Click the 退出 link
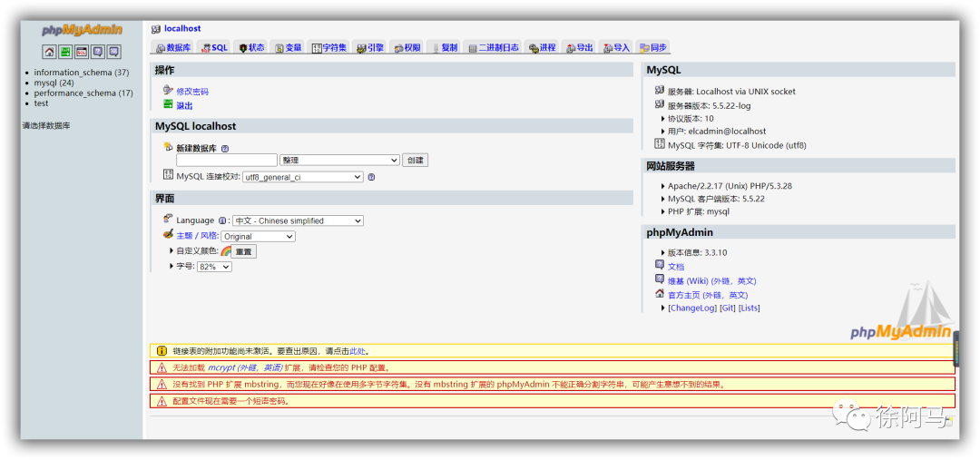The width and height of the screenshot is (980, 460). (184, 105)
